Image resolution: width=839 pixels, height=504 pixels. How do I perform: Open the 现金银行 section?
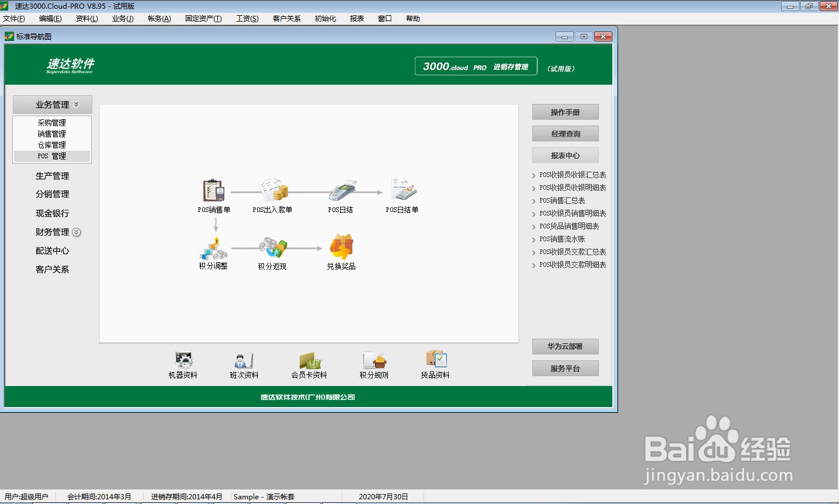tap(52, 213)
